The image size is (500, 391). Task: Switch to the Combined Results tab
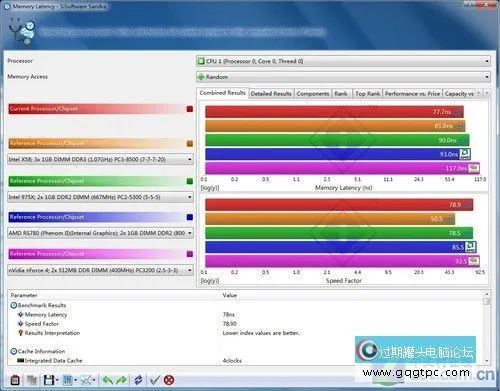(x=223, y=93)
